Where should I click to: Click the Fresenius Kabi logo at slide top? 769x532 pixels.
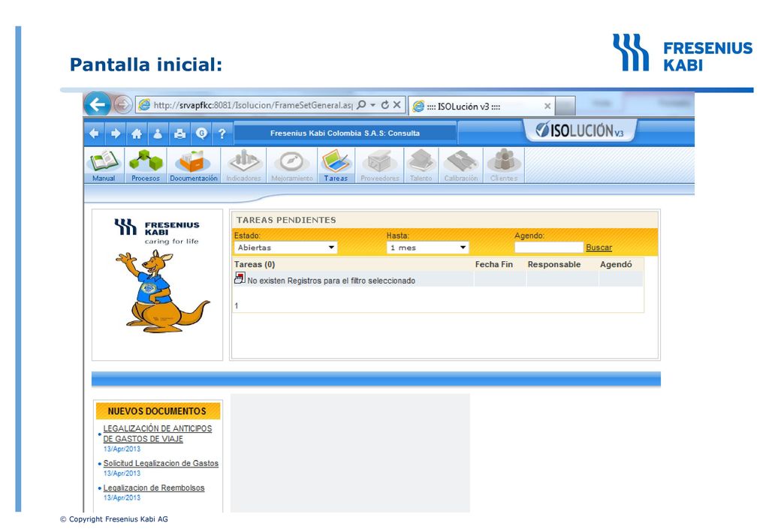(682, 53)
